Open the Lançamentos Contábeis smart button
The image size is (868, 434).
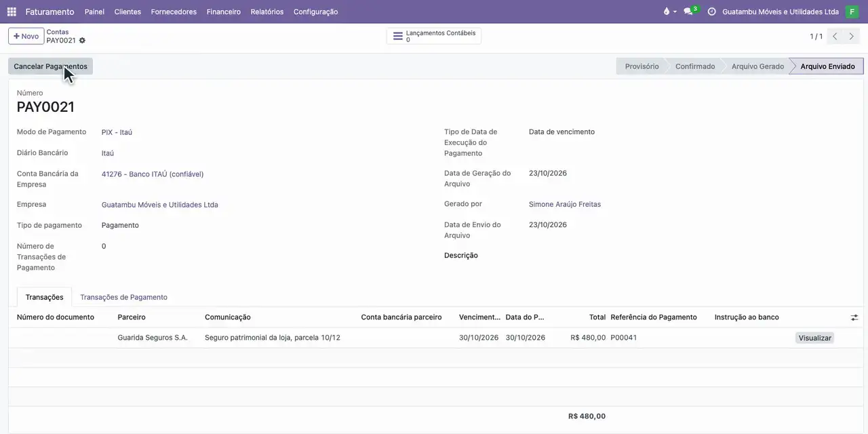(434, 36)
